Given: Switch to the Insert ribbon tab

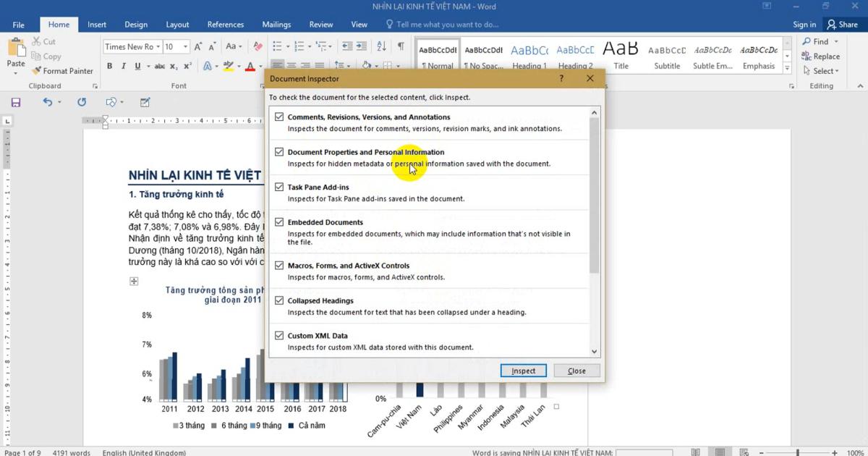Looking at the screenshot, I should (x=97, y=25).
